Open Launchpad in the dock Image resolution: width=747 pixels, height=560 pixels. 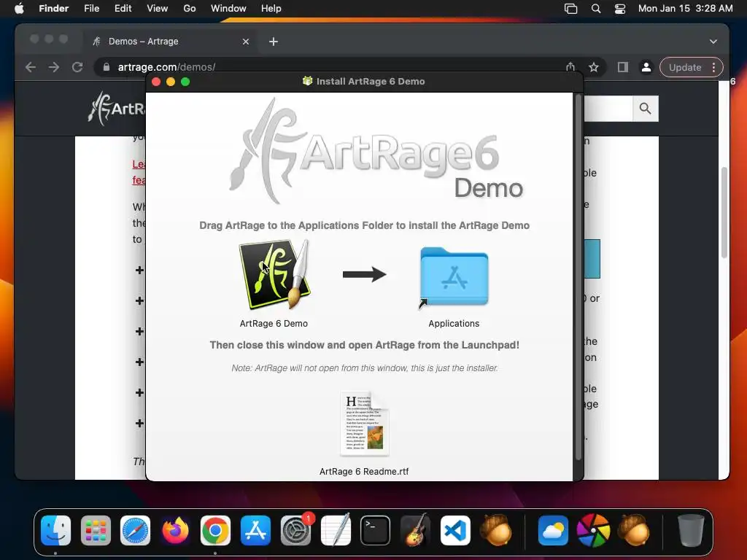coord(96,531)
